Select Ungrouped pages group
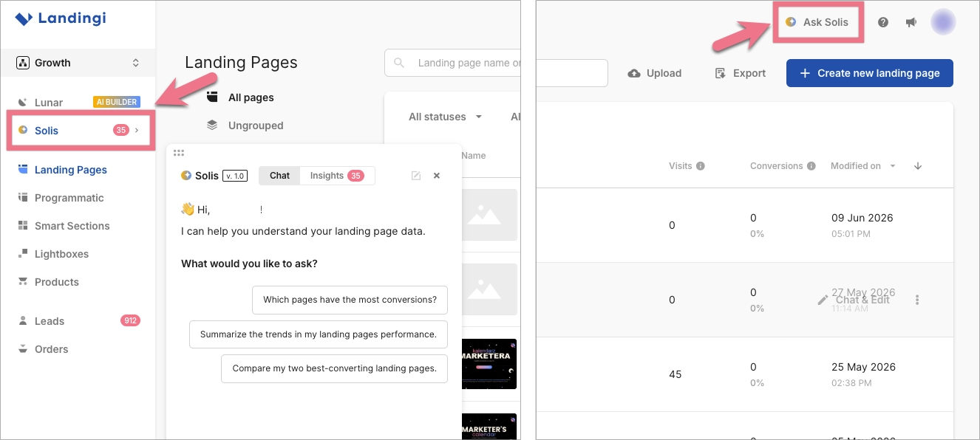Viewport: 980px width, 440px height. click(x=256, y=126)
